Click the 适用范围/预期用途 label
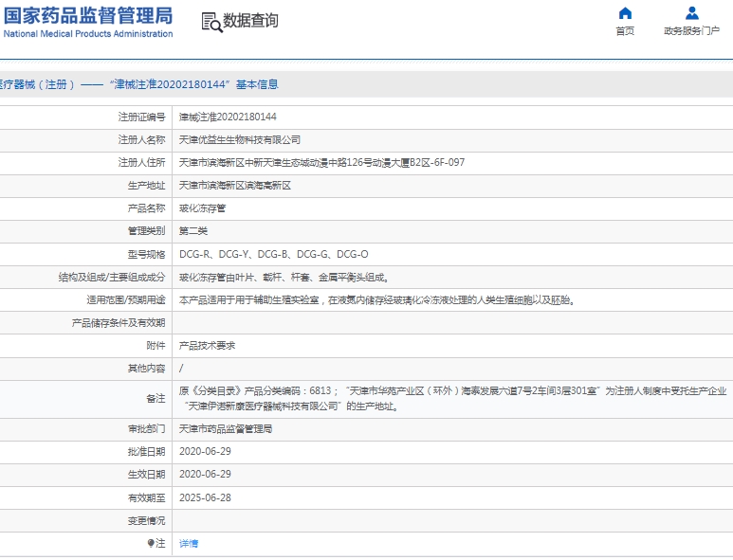The height and width of the screenshot is (560, 733). pos(126,300)
